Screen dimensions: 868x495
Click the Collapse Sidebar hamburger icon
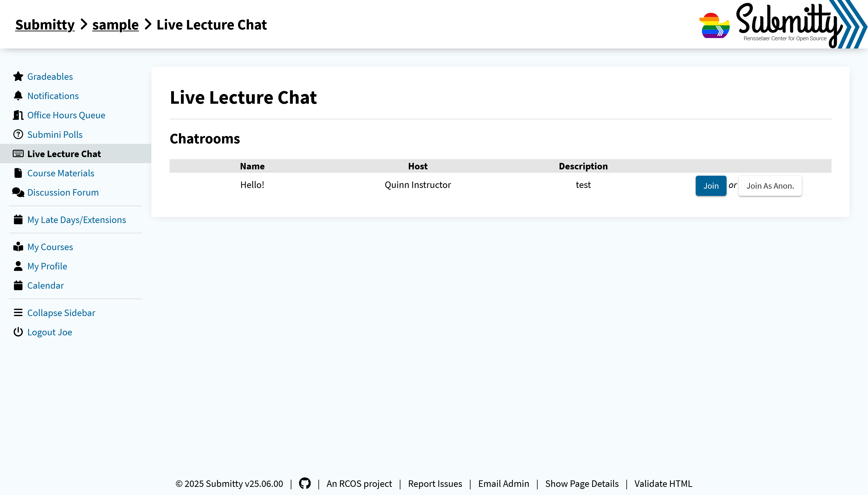tap(18, 313)
